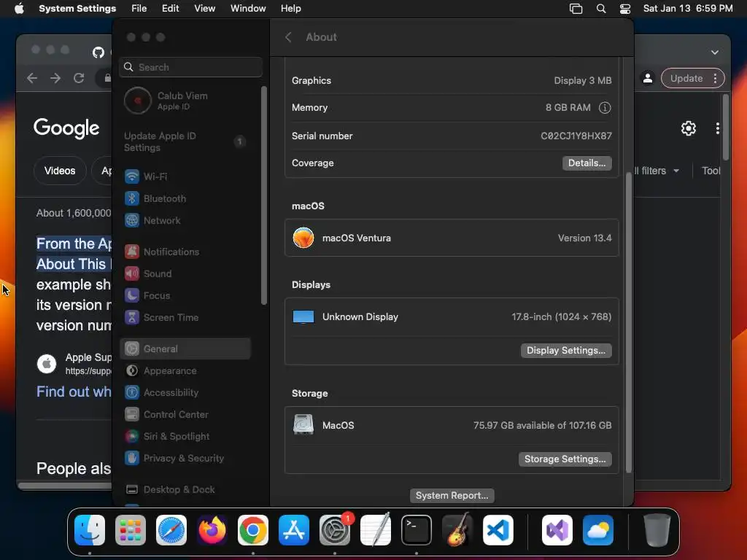Screen dimensions: 747x560
Task: Go back in Chrome window
Action: coord(32,78)
